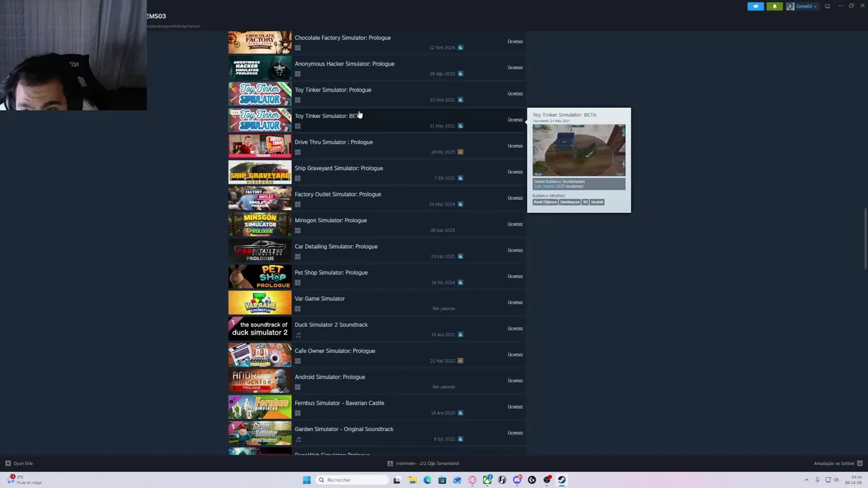Select Toy Tinker Simulator: Prologue title text
This screenshot has height=488, width=868.
(333, 90)
